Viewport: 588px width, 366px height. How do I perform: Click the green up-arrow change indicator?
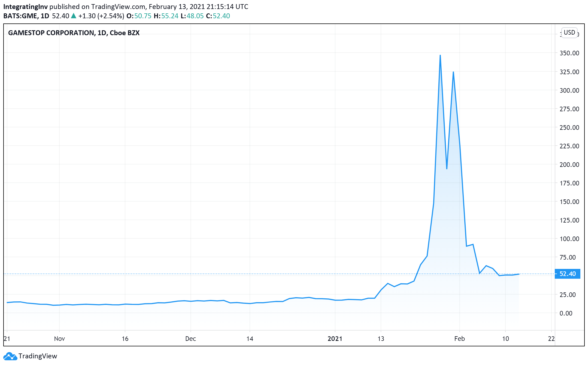click(x=73, y=16)
